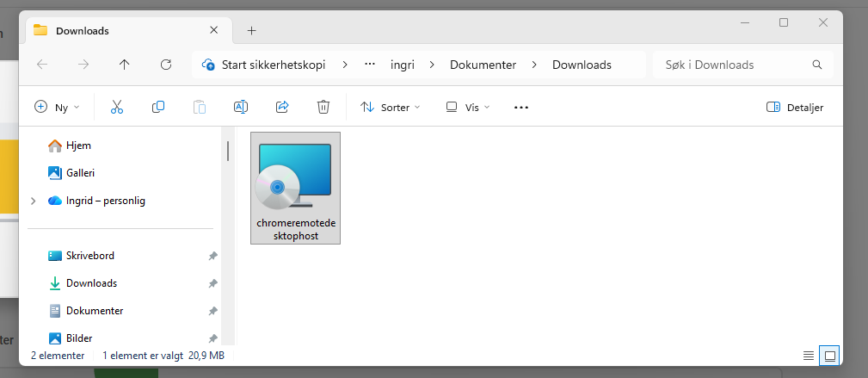Click the search magnifier icon

[x=817, y=65]
